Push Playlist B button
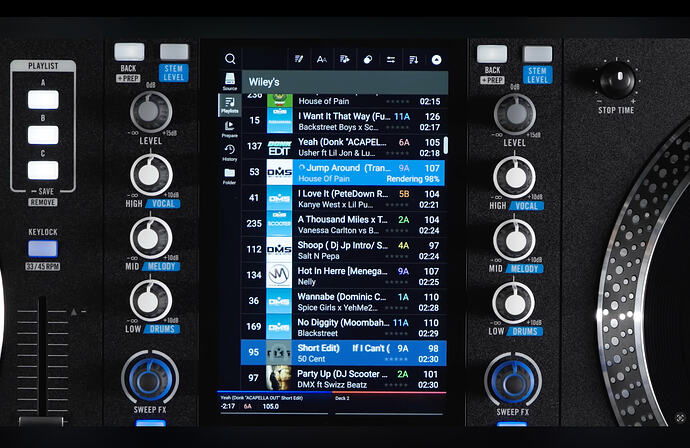 [43, 135]
